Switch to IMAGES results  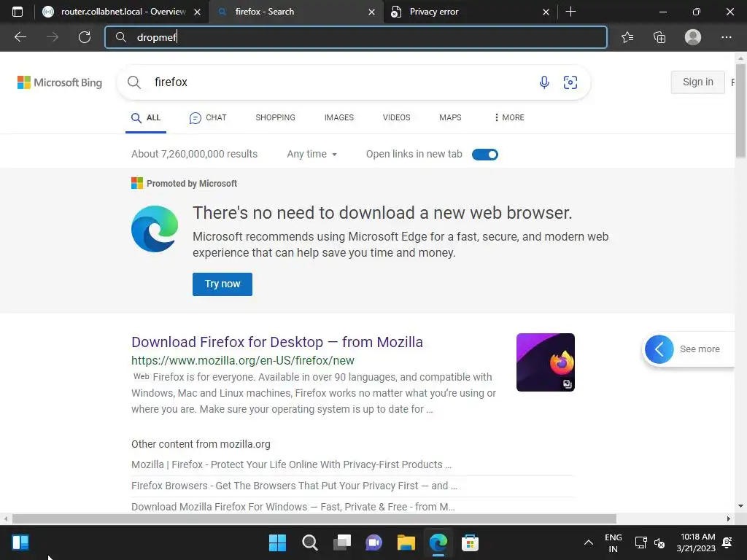click(339, 117)
